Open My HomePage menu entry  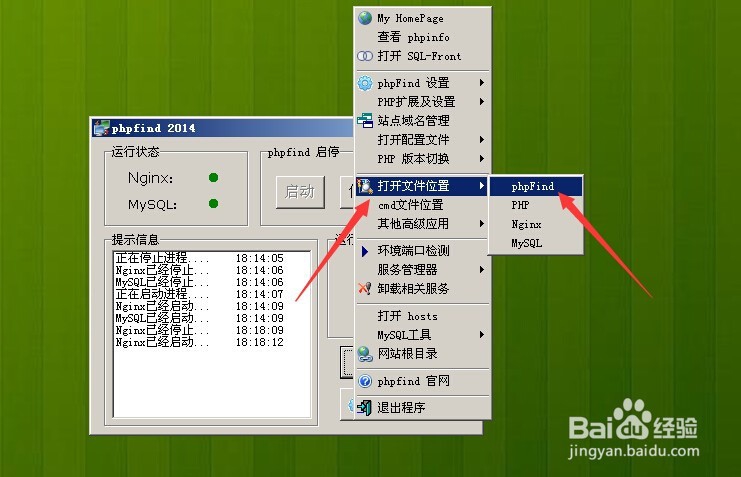point(422,18)
